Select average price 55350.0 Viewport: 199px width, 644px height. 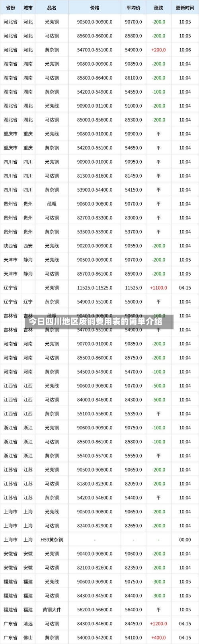[133, 414]
